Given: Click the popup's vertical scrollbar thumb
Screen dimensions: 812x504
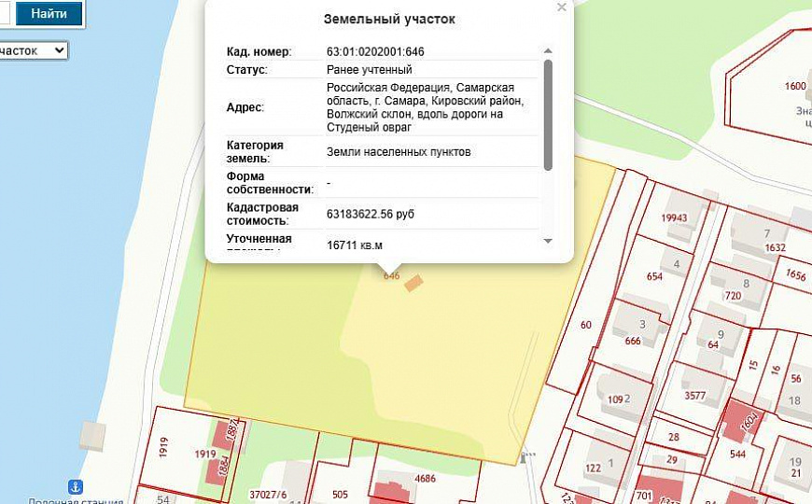Looking at the screenshot, I should pyautogui.click(x=548, y=115).
